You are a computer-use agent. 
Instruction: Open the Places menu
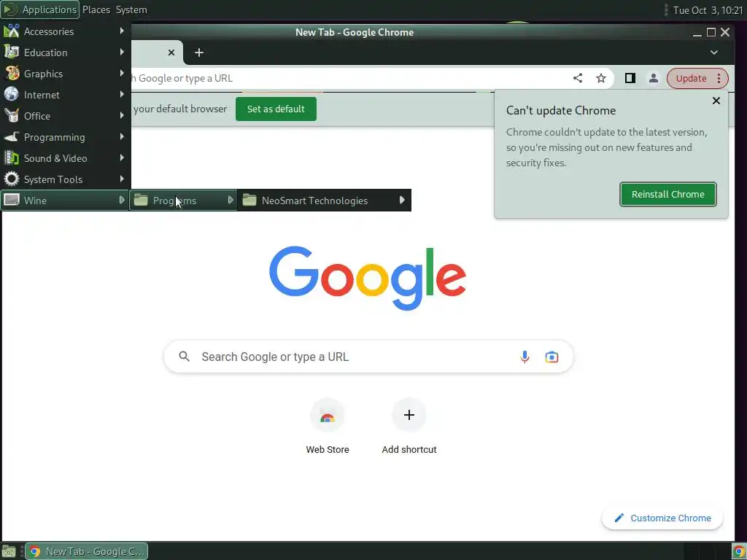(x=96, y=9)
